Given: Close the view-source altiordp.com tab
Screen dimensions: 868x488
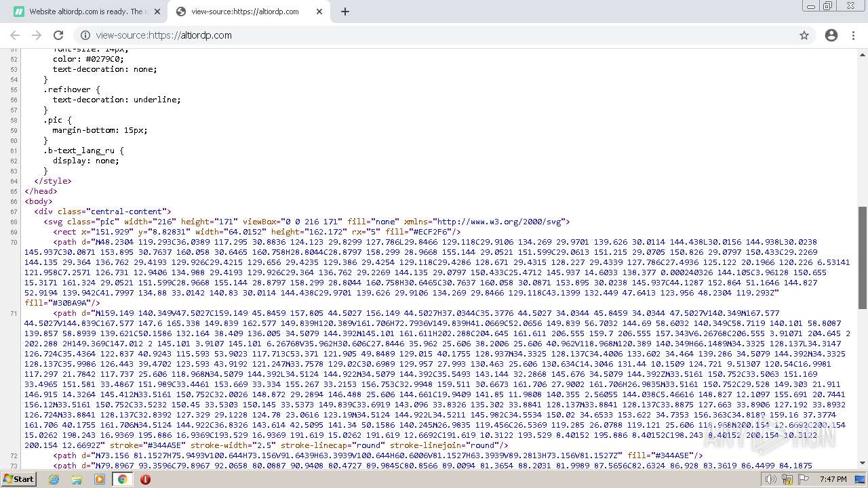Looking at the screenshot, I should pos(319,12).
